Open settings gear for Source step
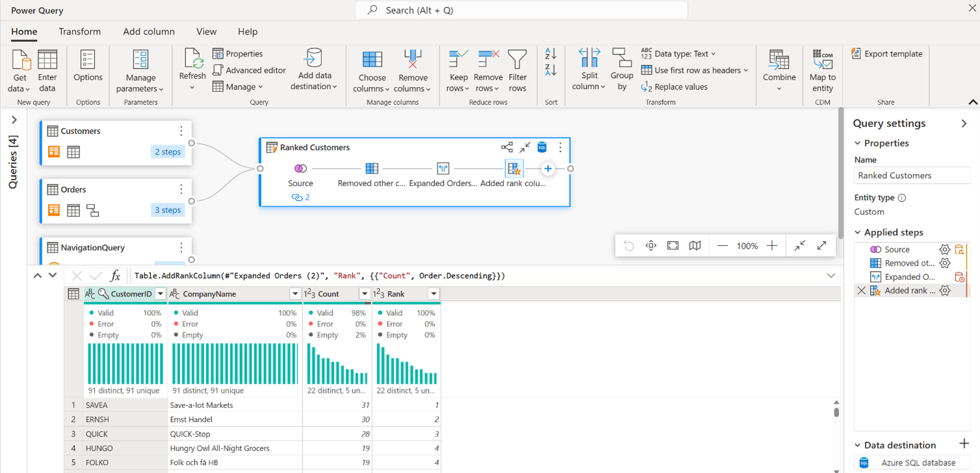This screenshot has width=980, height=473. click(x=944, y=249)
